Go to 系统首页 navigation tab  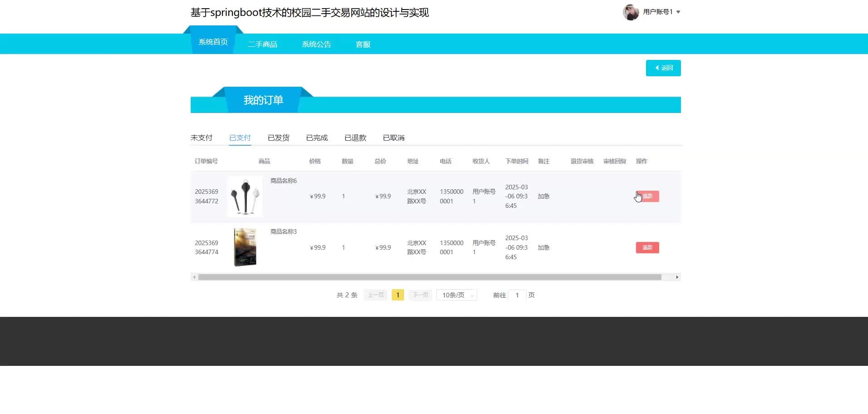[x=213, y=42]
